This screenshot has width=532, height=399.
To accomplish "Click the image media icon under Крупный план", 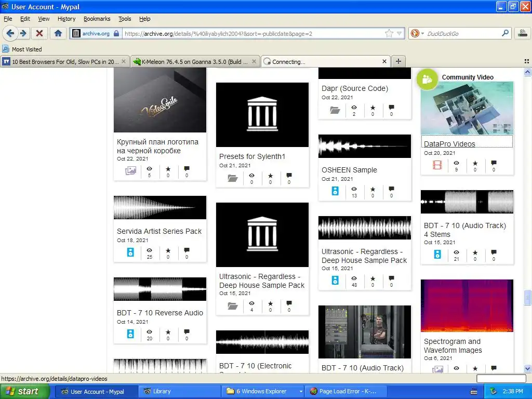I will click(130, 170).
